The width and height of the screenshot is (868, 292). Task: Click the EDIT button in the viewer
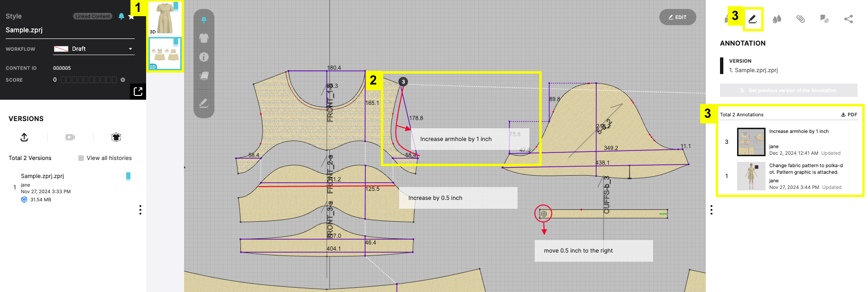(x=677, y=17)
